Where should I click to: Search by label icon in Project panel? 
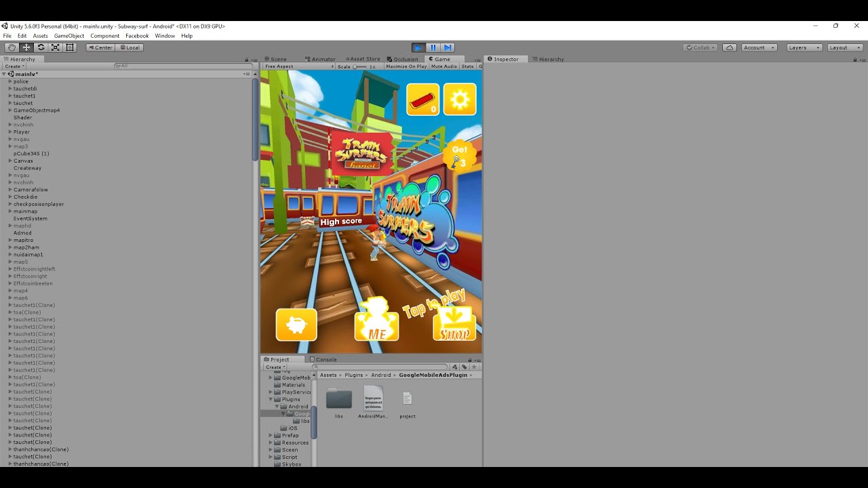click(x=465, y=367)
